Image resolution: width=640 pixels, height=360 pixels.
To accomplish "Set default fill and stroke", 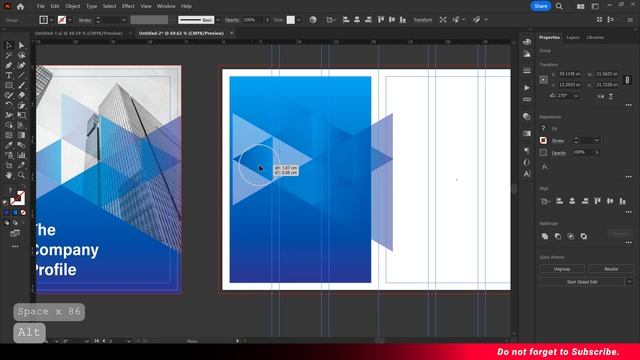I will [x=6, y=202].
